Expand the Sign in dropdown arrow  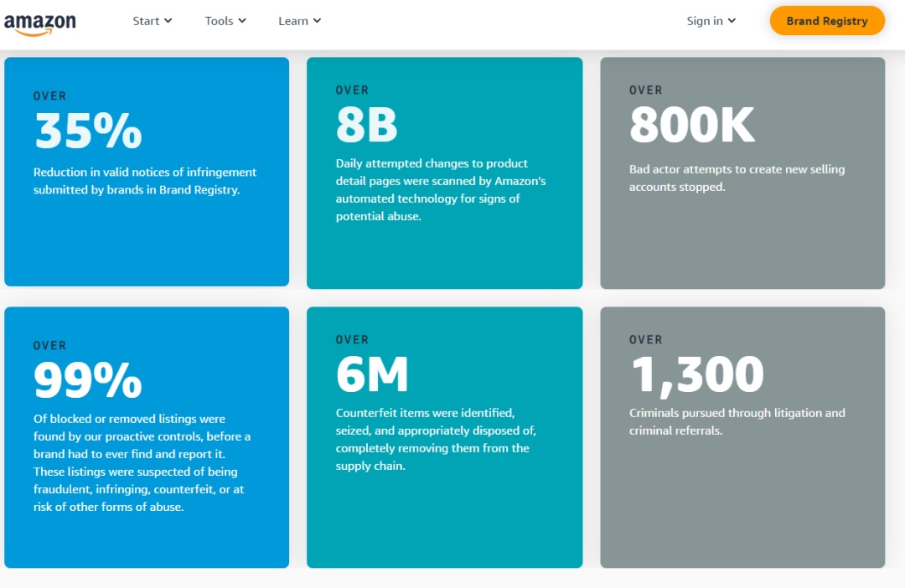(732, 21)
